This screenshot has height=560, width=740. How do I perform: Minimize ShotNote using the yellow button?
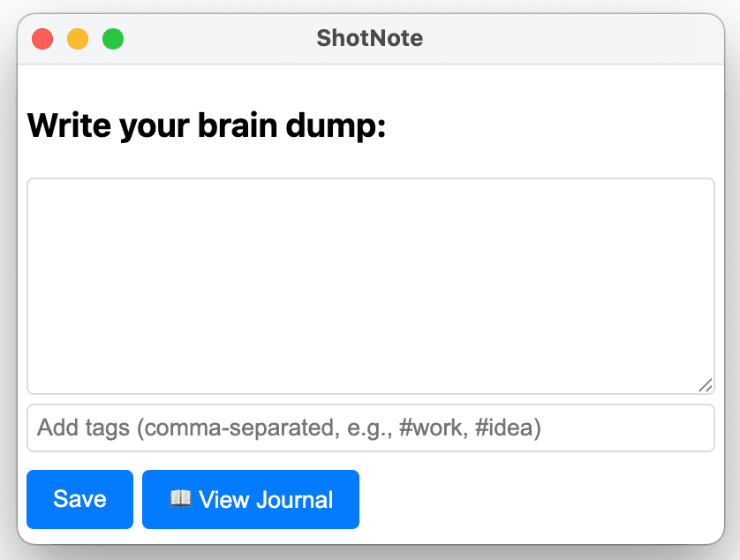coord(78,39)
